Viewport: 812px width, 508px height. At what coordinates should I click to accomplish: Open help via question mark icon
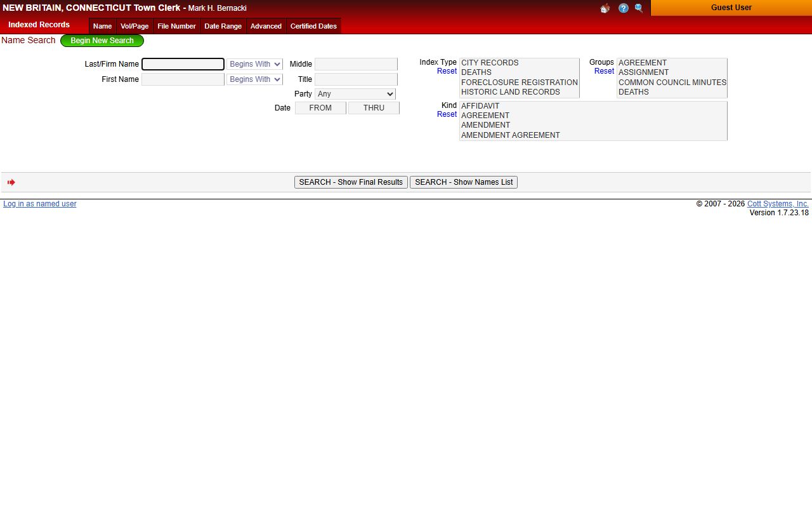(x=623, y=8)
